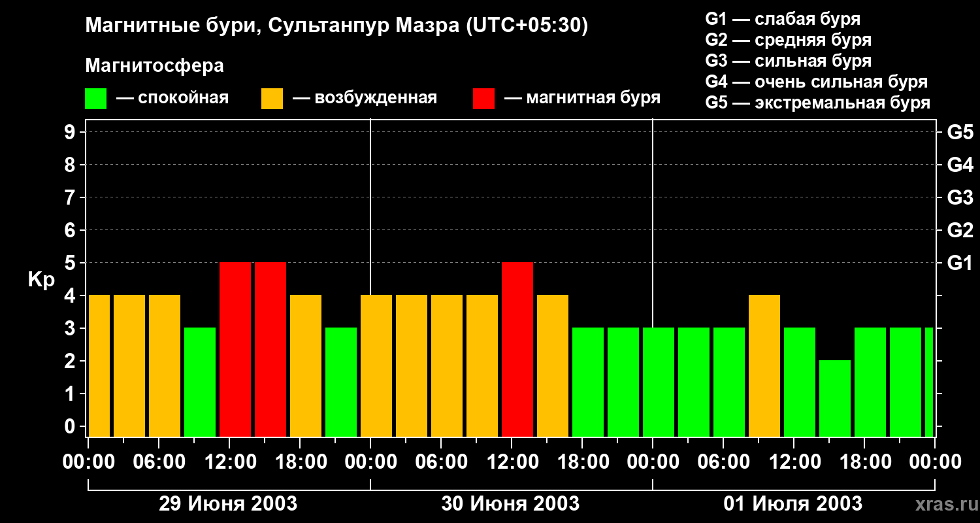Click the green 'спокойная' legend swatch
This screenshot has width=980, height=523.
[95, 99]
